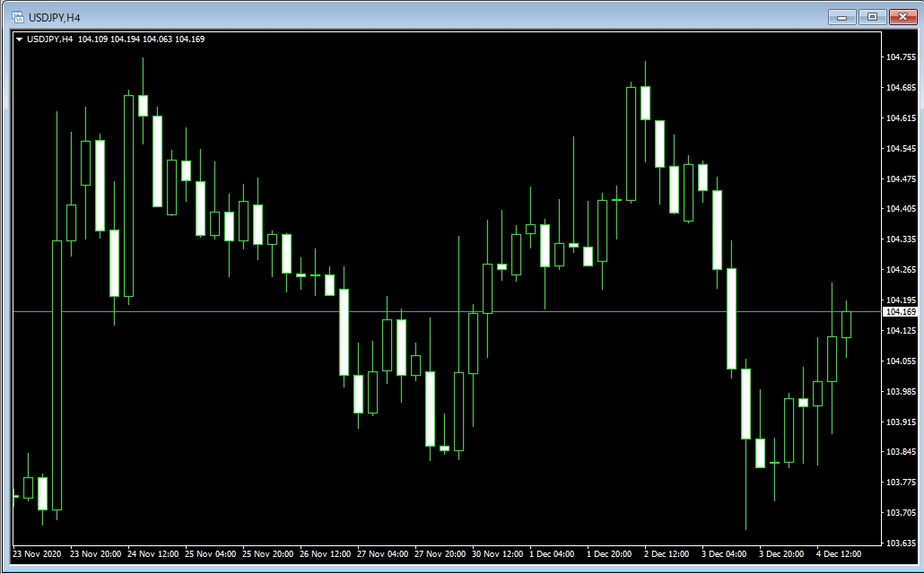Image resolution: width=924 pixels, height=574 pixels.
Task: Click the 104.055 price axis label
Action: [x=901, y=361]
